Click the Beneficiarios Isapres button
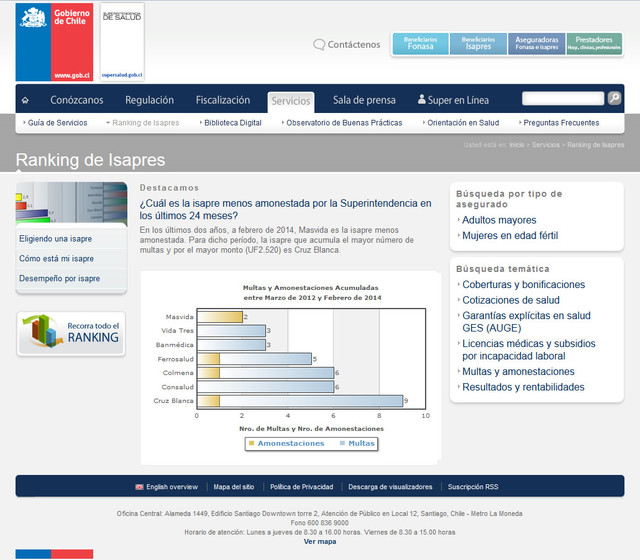This screenshot has height=560, width=640. 478,44
